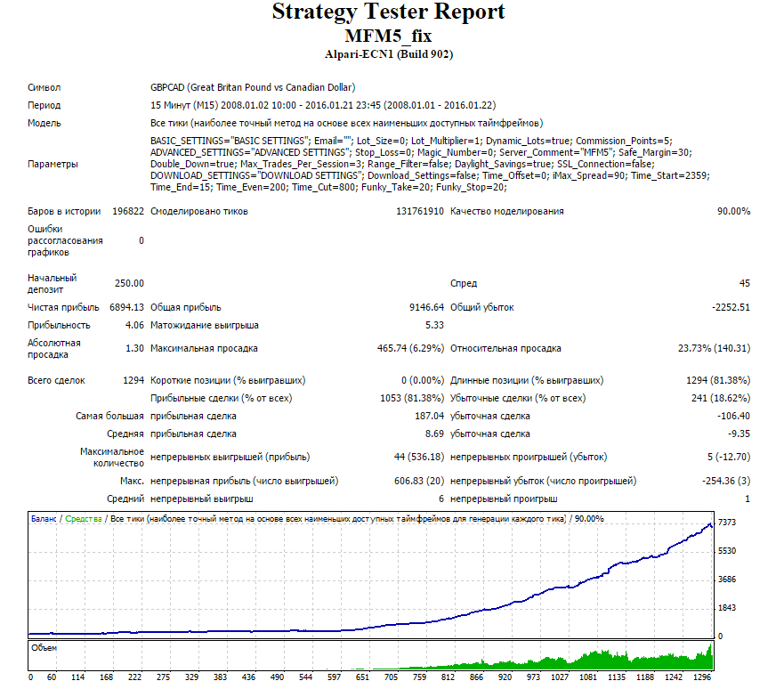Click the modeled ticks value 131761910

(420, 212)
